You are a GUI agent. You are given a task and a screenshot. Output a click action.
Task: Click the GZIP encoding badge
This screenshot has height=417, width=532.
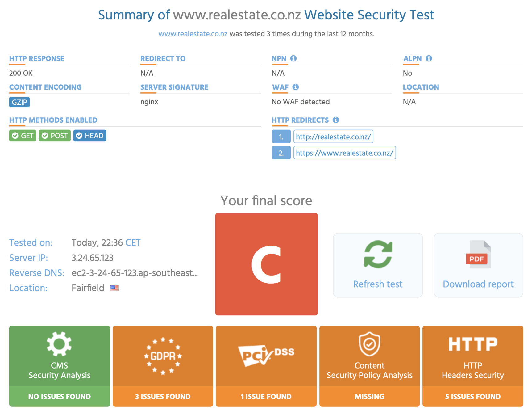point(19,102)
